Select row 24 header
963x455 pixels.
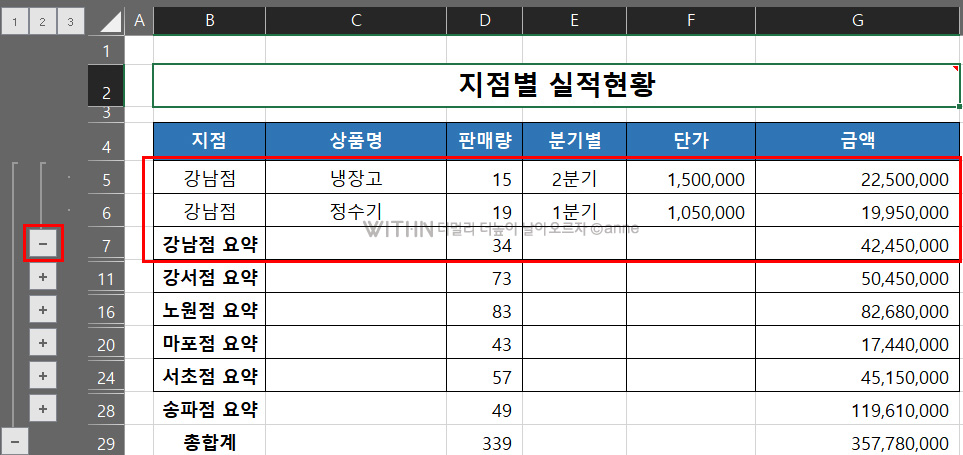[106, 376]
